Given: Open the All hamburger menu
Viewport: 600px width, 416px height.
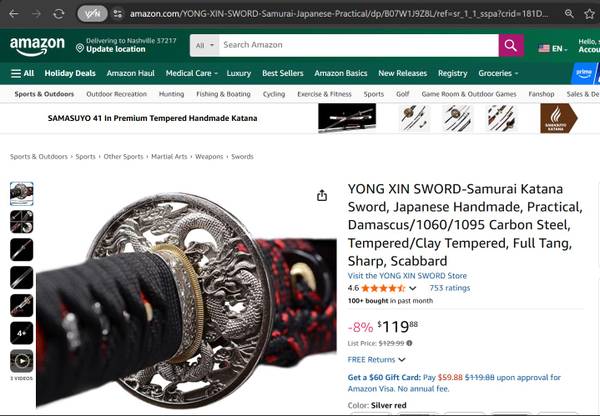Looking at the screenshot, I should (x=22, y=73).
